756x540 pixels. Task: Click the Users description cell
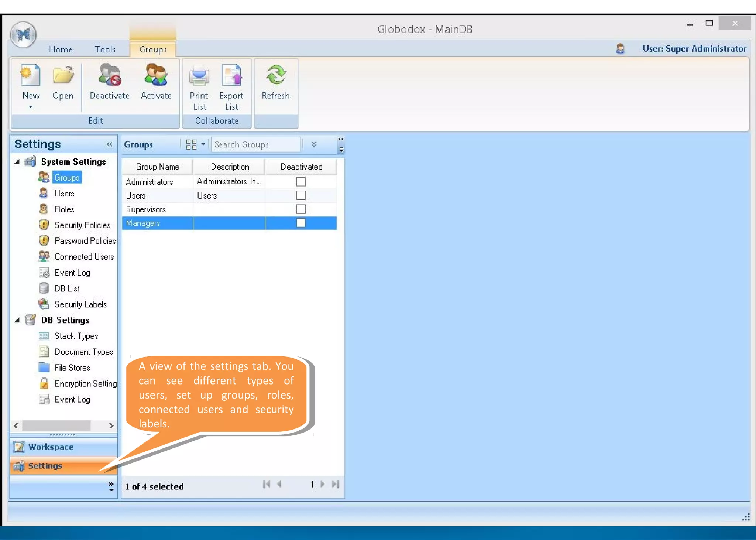[229, 195]
